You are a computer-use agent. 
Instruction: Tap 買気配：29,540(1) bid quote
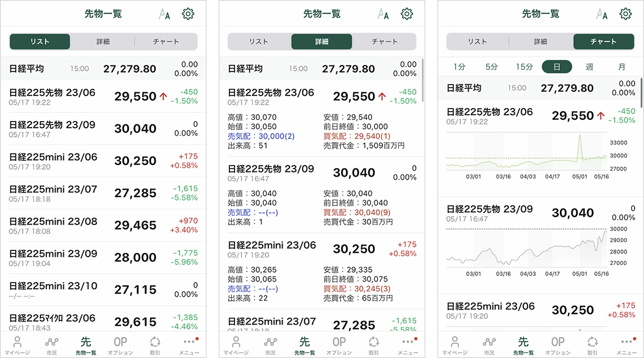357,136
